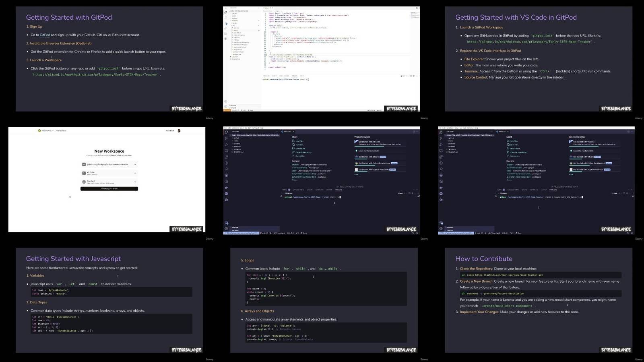Click the black Continue button under New Workspace

(109, 188)
